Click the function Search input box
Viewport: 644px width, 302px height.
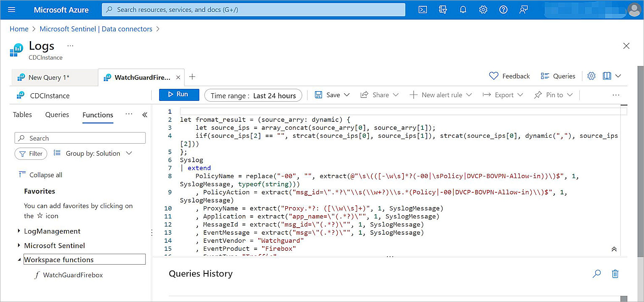tap(80, 138)
